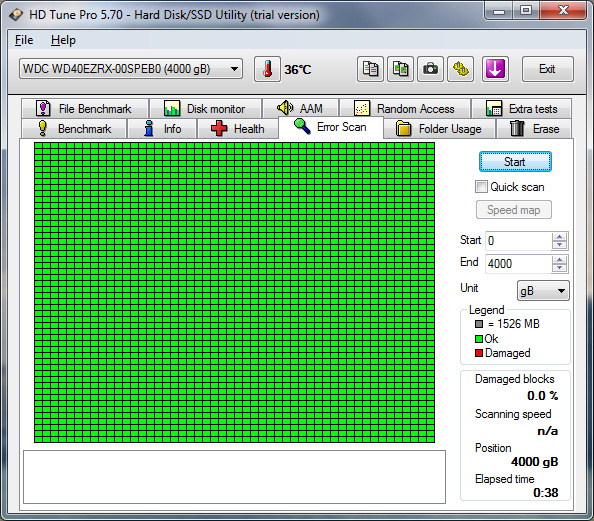Click the gray block-size legend swatch
This screenshot has width=594, height=521.
[479, 324]
